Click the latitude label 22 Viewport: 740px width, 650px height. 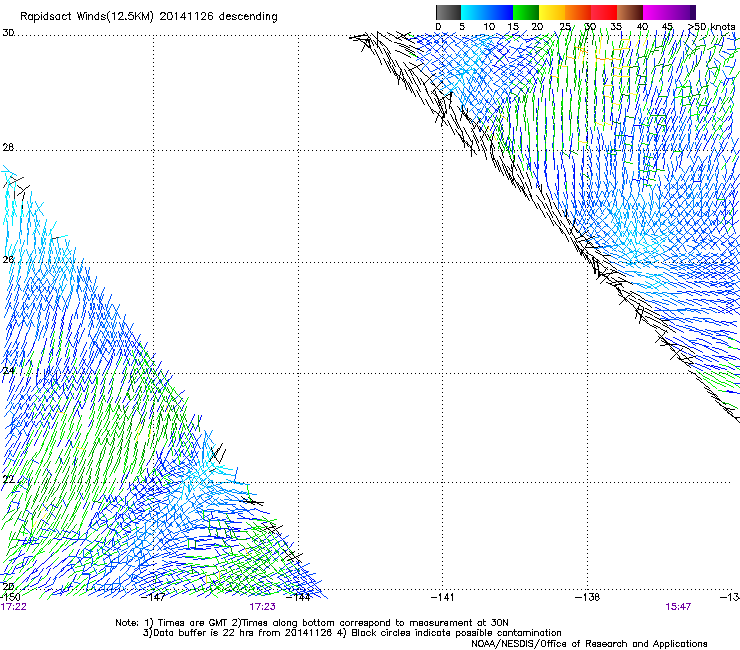8,480
